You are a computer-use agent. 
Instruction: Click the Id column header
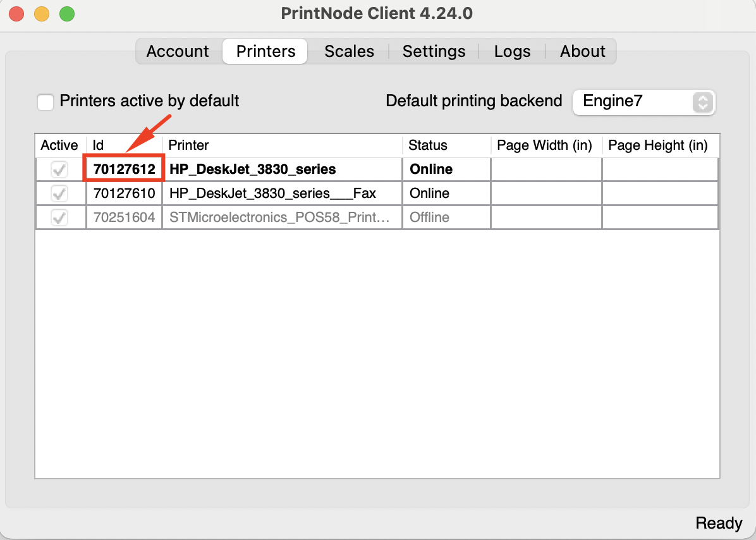tap(124, 145)
